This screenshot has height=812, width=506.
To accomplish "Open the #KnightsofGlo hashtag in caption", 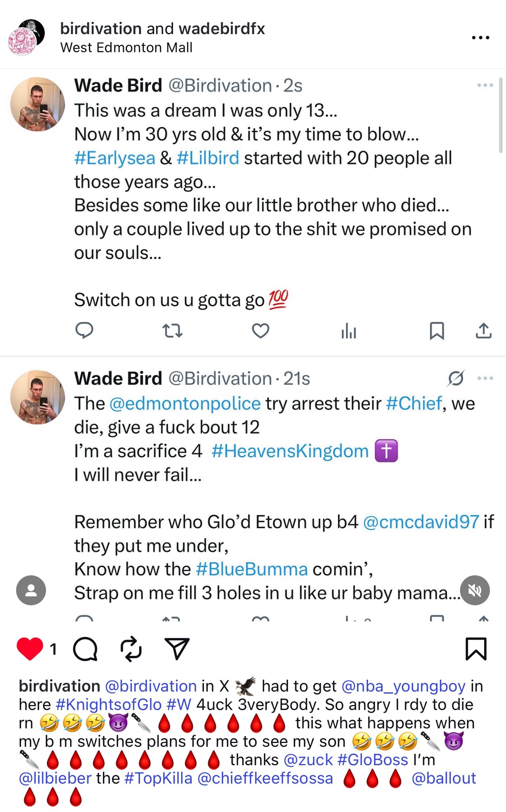I will click(x=109, y=705).
